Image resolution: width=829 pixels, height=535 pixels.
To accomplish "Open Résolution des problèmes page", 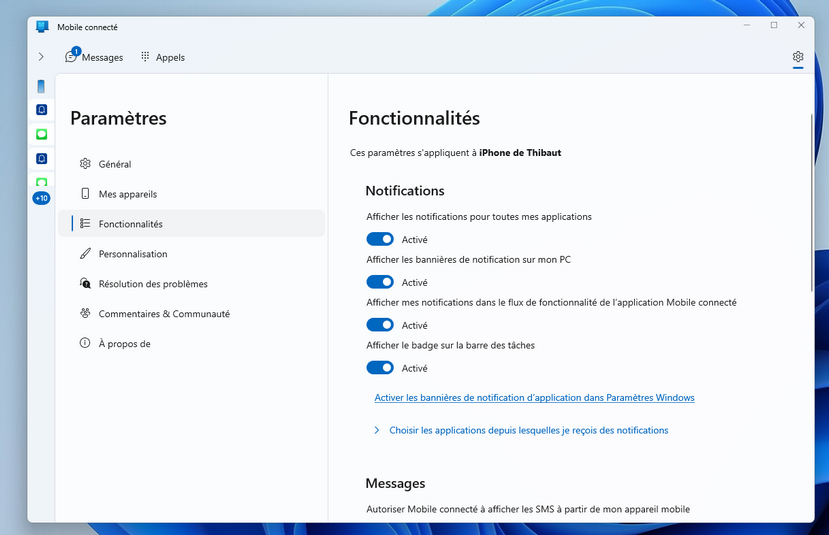I will tap(191, 284).
